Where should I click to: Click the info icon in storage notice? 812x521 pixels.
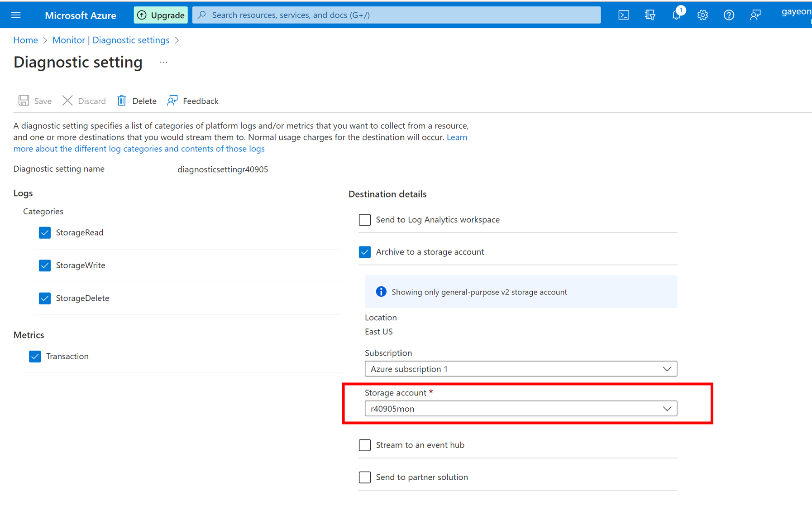381,292
